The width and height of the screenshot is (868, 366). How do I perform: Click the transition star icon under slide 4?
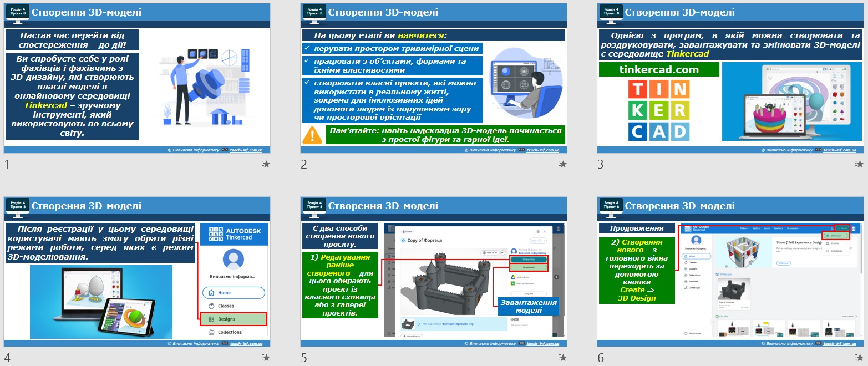pos(266,358)
